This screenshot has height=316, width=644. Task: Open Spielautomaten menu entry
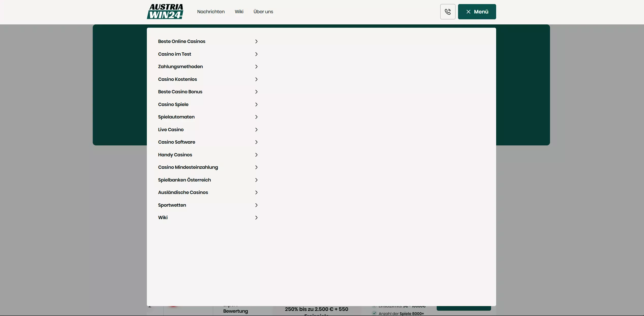[176, 117]
